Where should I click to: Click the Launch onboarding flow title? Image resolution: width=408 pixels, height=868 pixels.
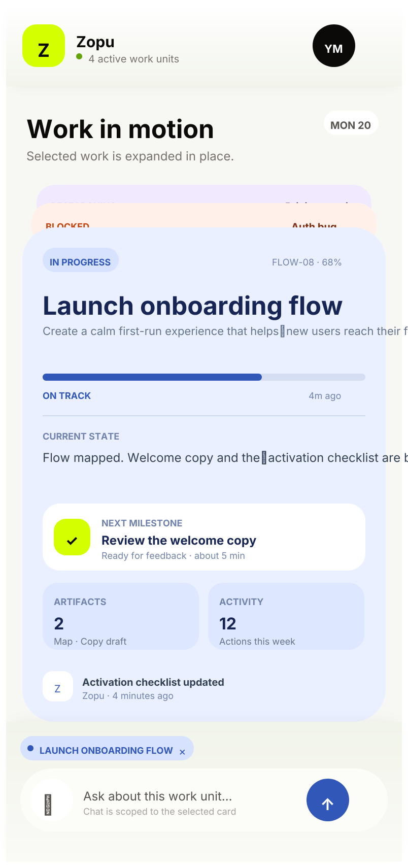click(x=192, y=306)
